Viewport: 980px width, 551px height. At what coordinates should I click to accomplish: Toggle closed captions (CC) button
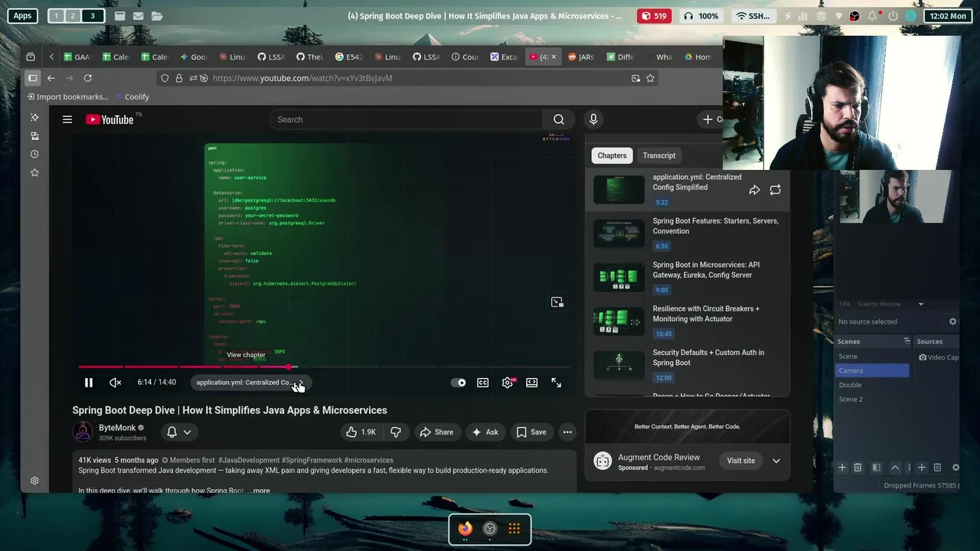point(483,383)
